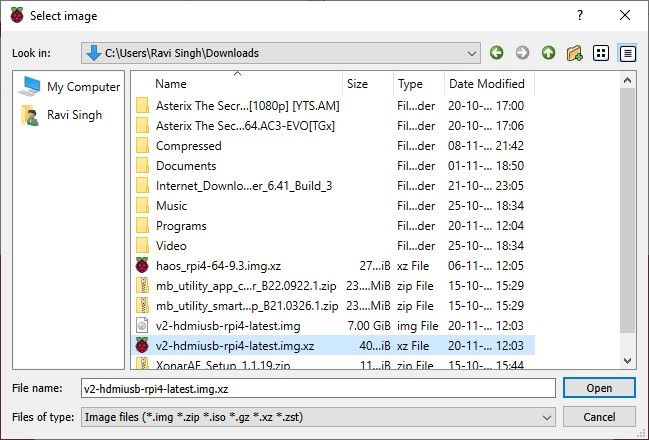Click zip icon of mb_utility_smart...p_B21.0326.1.zip

click(142, 305)
